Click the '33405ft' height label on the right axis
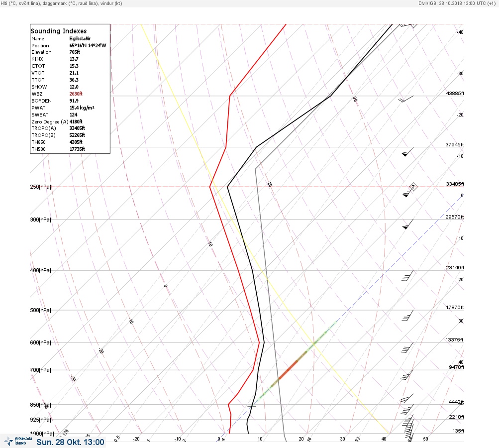499x448 pixels. pyautogui.click(x=455, y=184)
